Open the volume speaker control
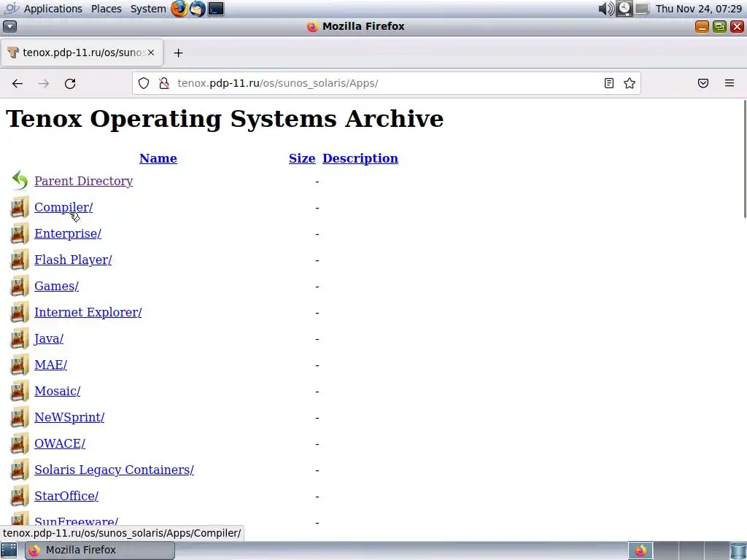 click(x=606, y=9)
